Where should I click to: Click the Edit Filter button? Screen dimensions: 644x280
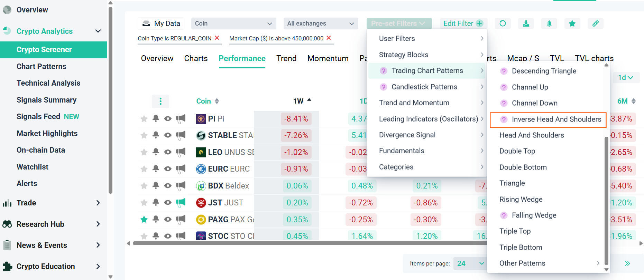point(463,23)
